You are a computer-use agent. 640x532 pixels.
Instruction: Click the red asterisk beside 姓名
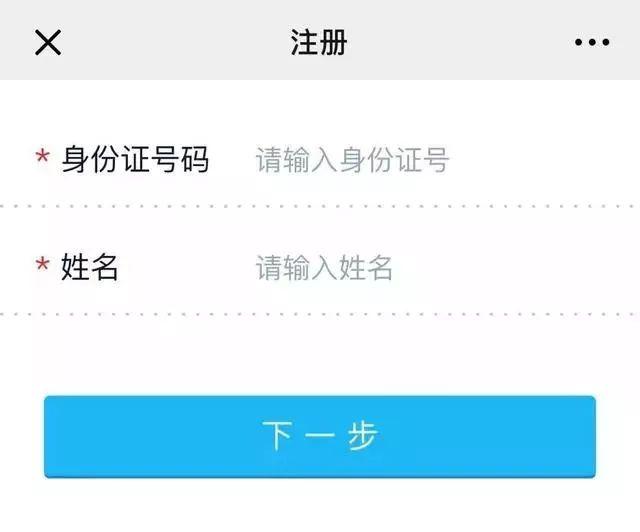tap(42, 264)
